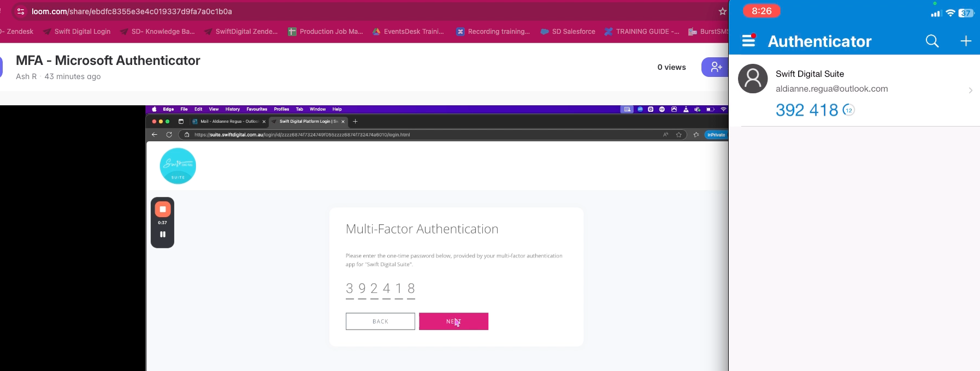Click the 0 views counter
This screenshot has width=980, height=371.
671,67
